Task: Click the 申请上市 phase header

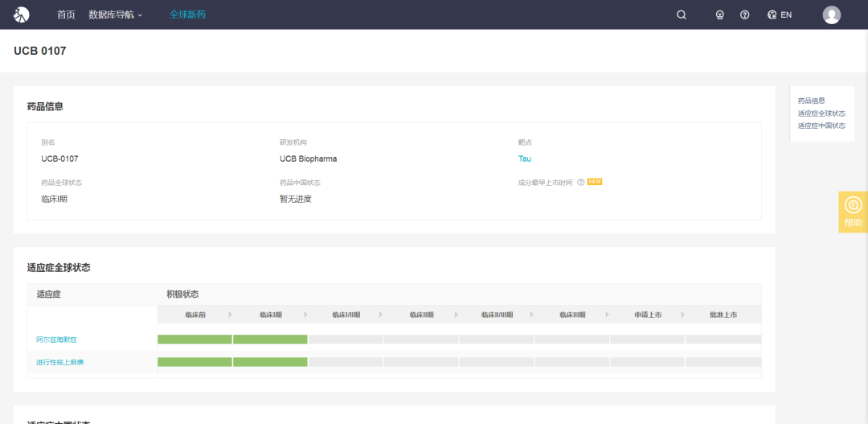Action: [x=648, y=315]
